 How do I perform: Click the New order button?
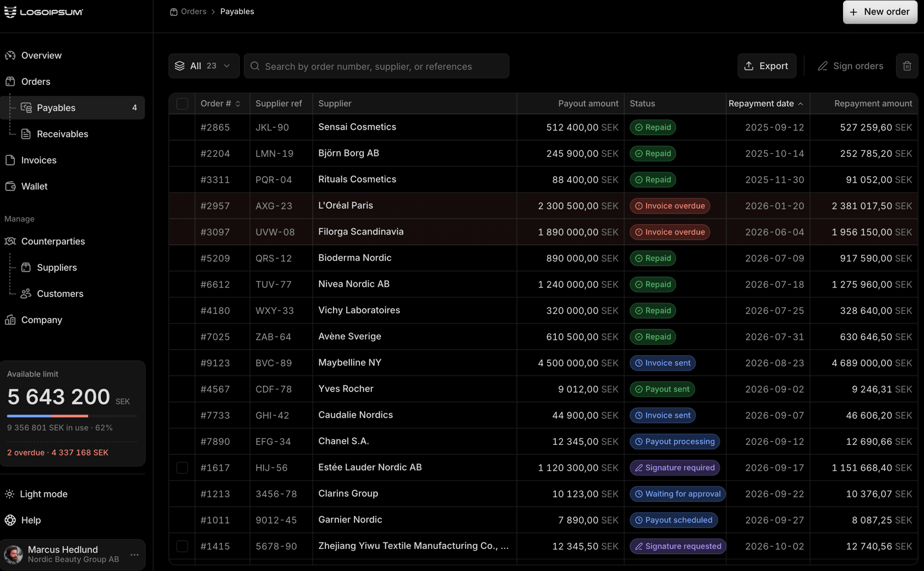click(880, 12)
